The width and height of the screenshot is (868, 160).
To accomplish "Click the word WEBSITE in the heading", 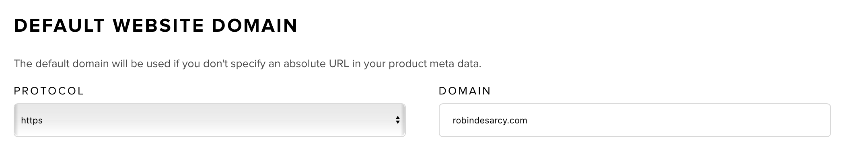I will pyautogui.click(x=158, y=26).
